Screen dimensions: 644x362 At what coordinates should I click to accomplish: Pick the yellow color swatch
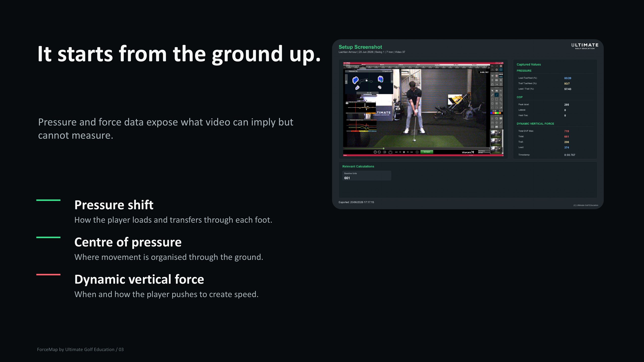496,113
